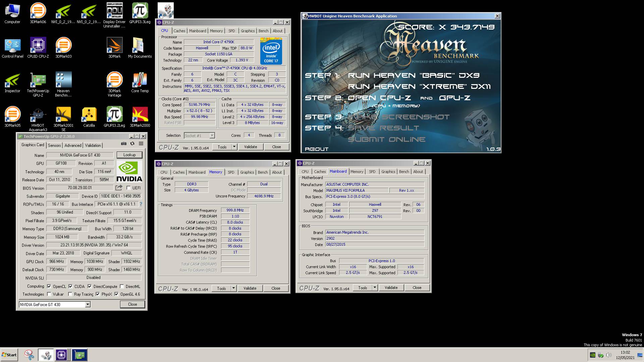Open the 3DMark2000 desktop shortcut
The image size is (644, 362).
click(140, 117)
